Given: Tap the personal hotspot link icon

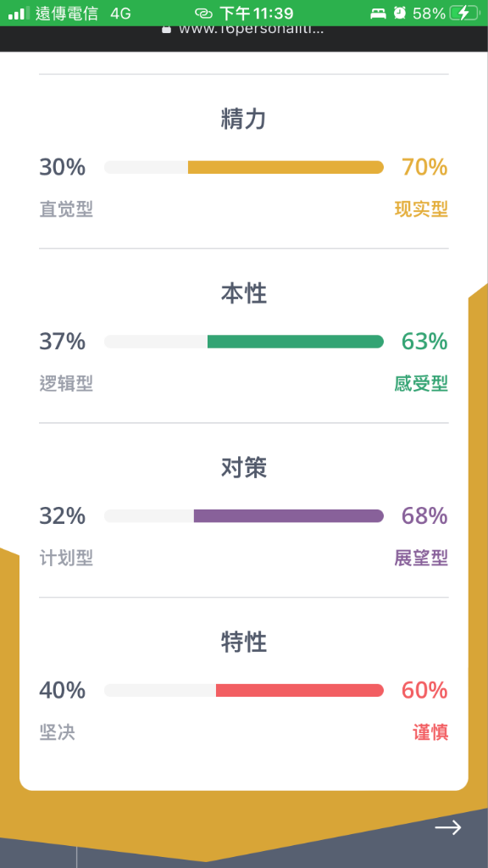Looking at the screenshot, I should [x=203, y=14].
